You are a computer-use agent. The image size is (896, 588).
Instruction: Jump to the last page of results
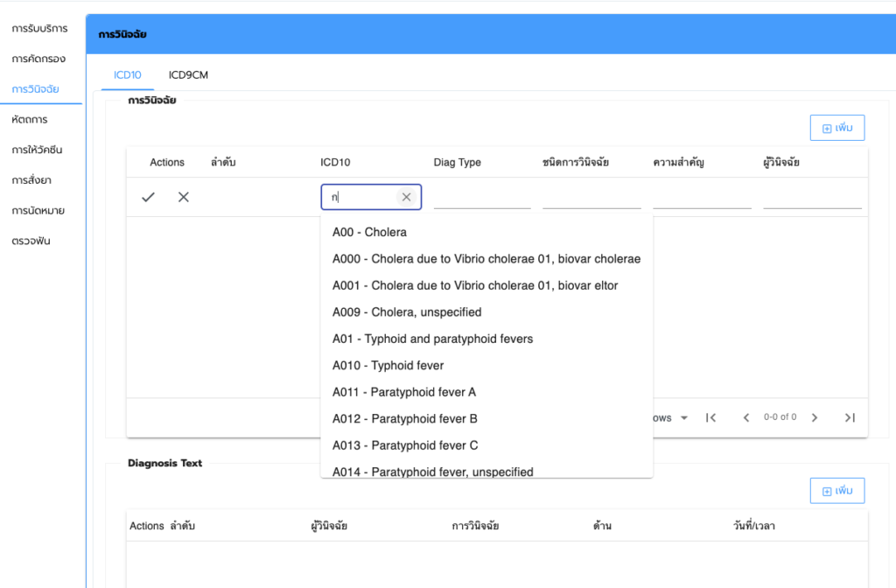pyautogui.click(x=850, y=417)
